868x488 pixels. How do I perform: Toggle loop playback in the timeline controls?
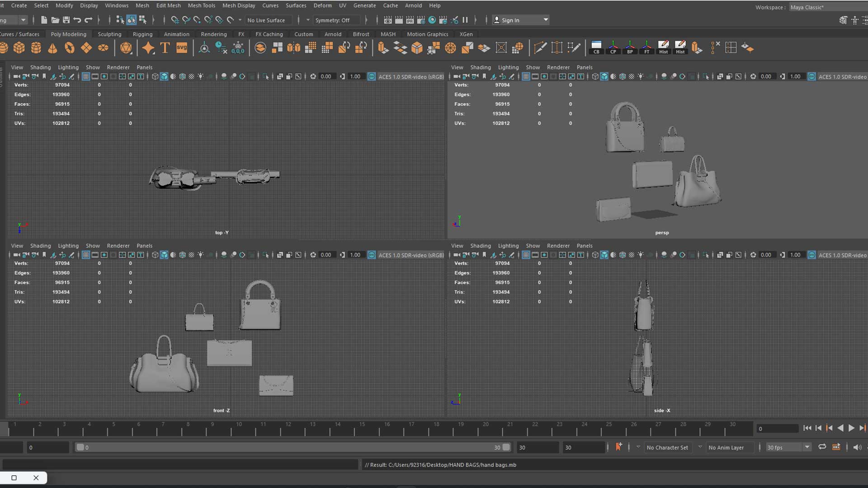822,447
